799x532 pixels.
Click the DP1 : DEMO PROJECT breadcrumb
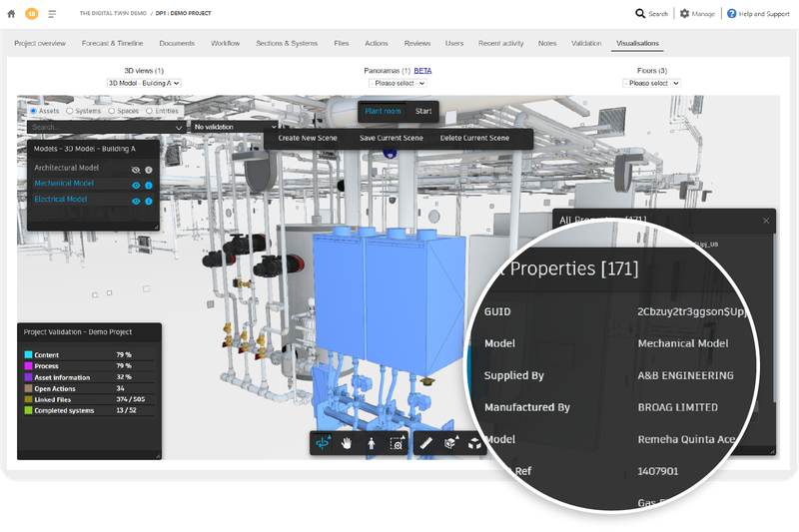click(184, 13)
